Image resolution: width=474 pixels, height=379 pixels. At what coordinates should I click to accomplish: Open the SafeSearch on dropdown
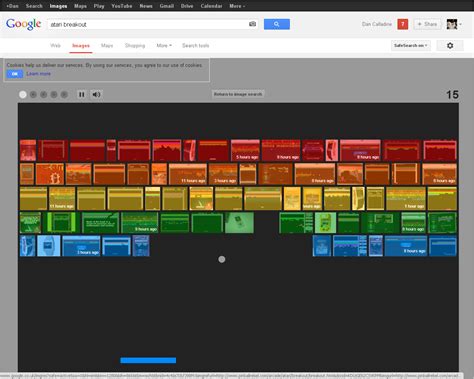411,45
